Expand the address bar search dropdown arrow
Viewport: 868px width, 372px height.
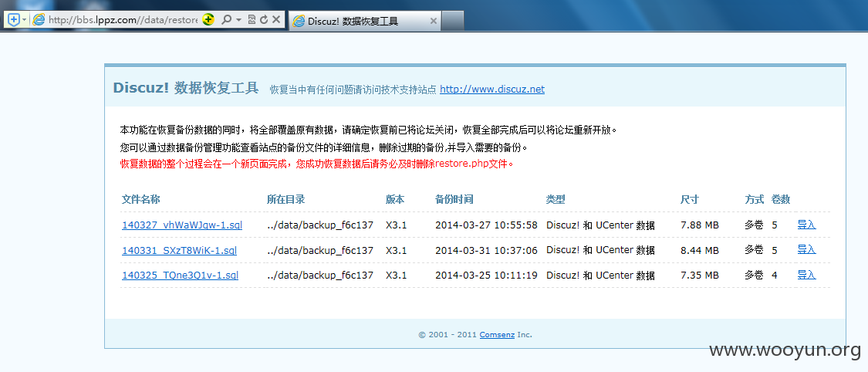[238, 20]
